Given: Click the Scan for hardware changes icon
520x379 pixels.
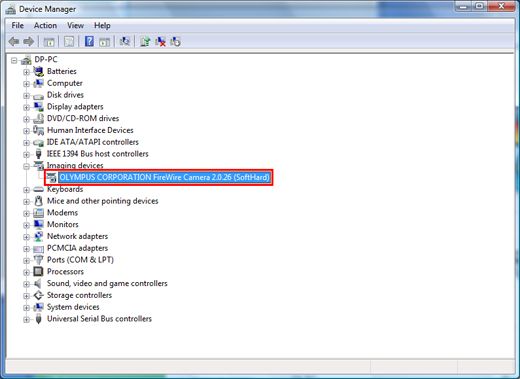Looking at the screenshot, I should (125, 41).
